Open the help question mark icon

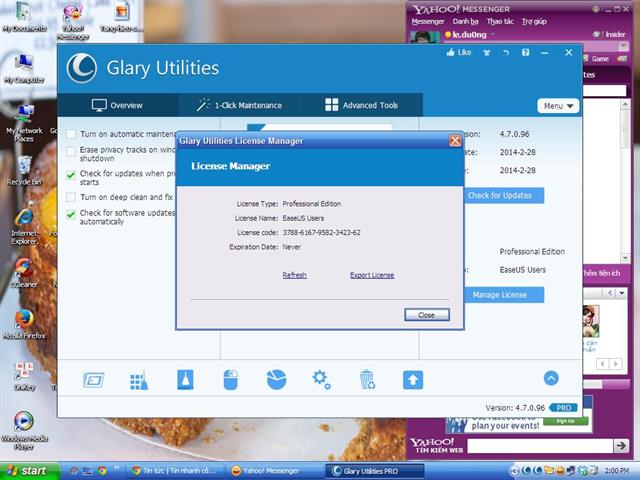tap(525, 52)
